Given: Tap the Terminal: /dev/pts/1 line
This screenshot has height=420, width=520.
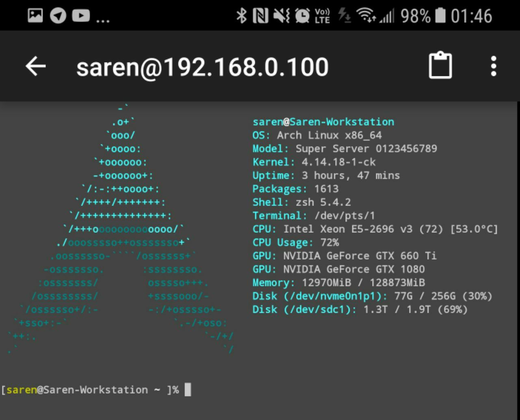Looking at the screenshot, I should (314, 216).
